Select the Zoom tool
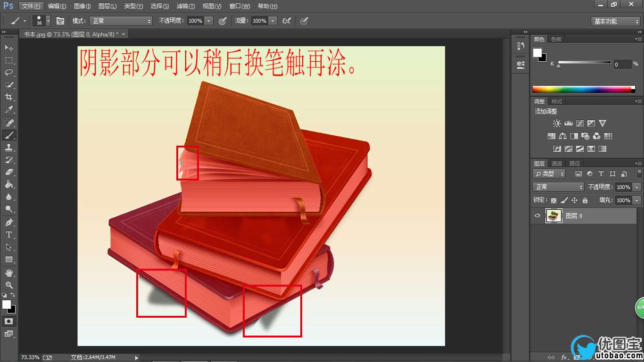The height and width of the screenshot is (362, 644). [9, 285]
